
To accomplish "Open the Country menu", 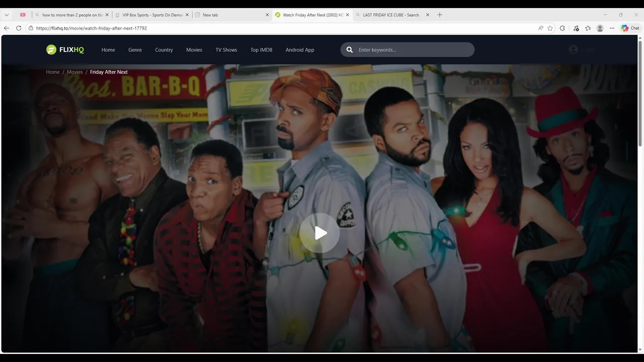I will pyautogui.click(x=164, y=50).
